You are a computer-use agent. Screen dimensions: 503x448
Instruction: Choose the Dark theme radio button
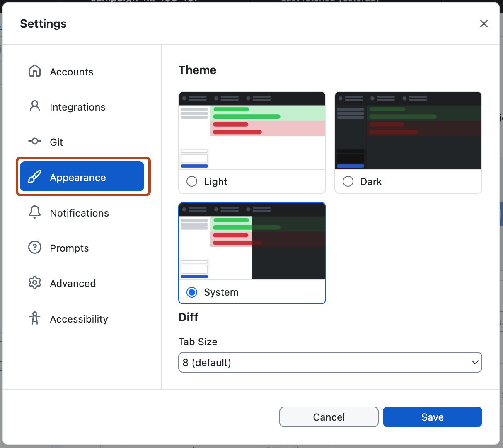pyautogui.click(x=348, y=181)
